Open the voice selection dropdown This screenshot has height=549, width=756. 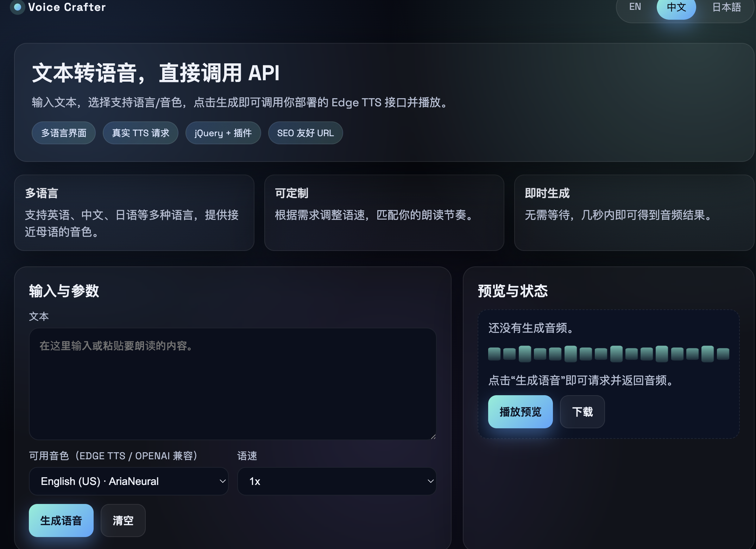[x=128, y=481]
